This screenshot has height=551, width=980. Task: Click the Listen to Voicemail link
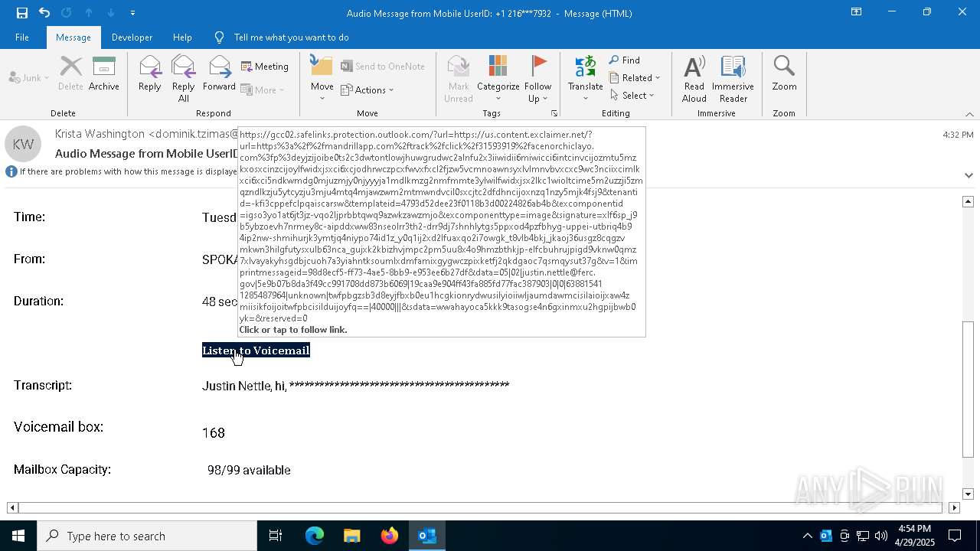click(256, 350)
